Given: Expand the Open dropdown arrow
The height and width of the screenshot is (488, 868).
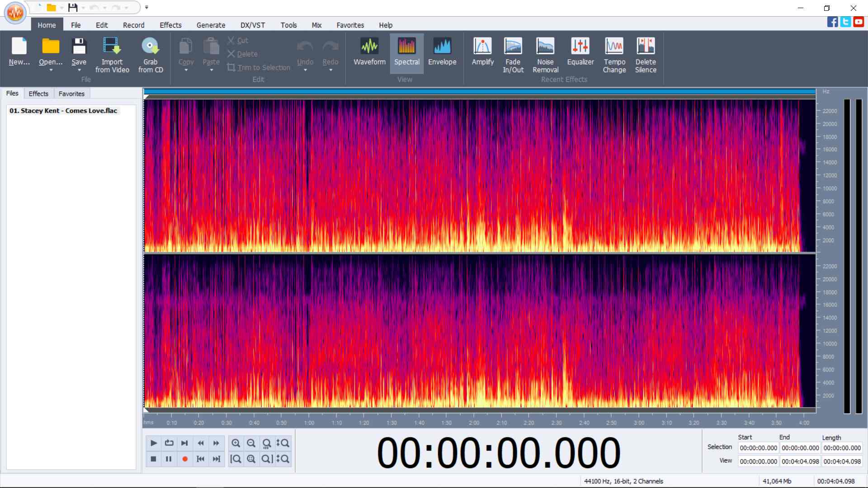Looking at the screenshot, I should [51, 70].
